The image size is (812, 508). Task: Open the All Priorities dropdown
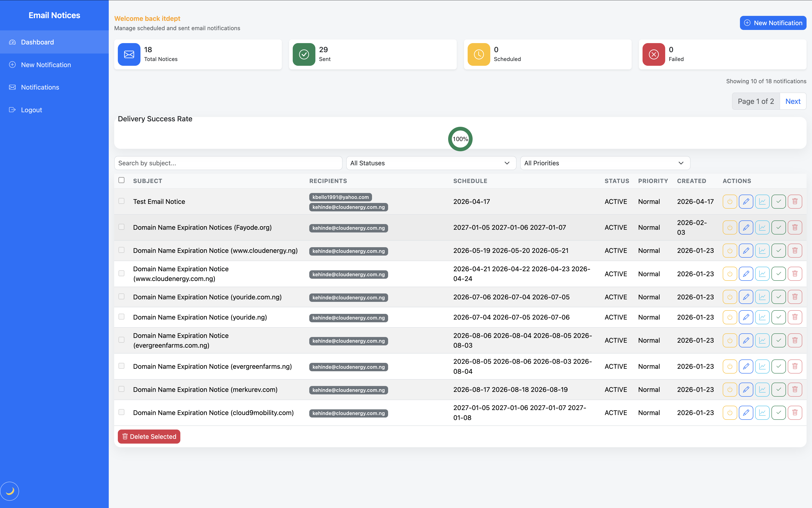pyautogui.click(x=605, y=163)
